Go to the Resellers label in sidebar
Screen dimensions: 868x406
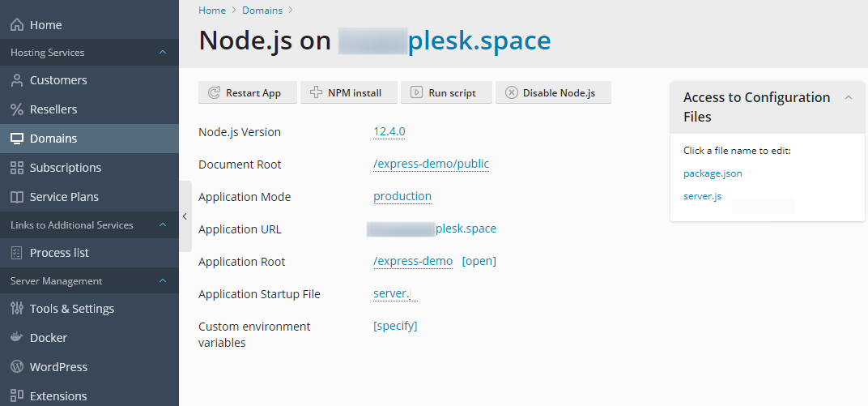53,109
